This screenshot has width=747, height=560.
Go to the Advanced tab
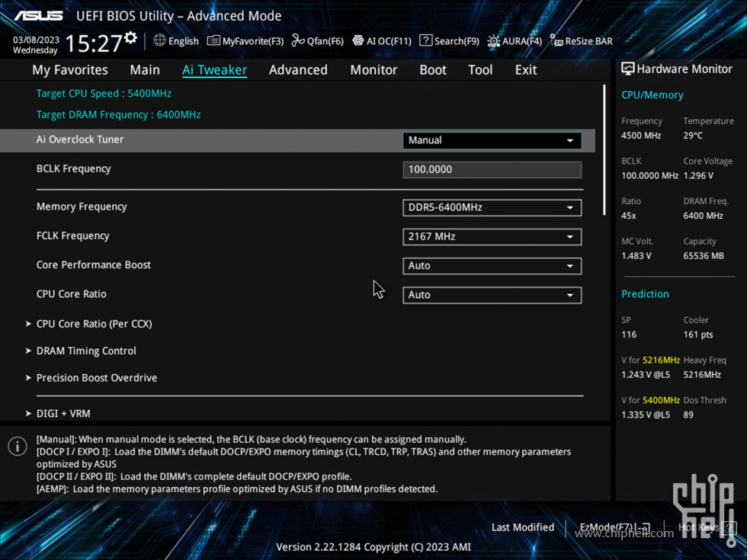pyautogui.click(x=298, y=70)
